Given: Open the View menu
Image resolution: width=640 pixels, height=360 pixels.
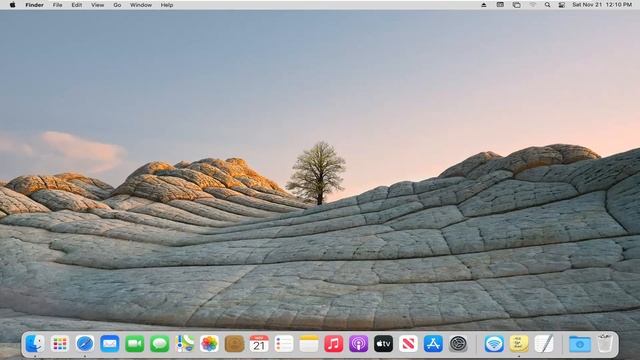Looking at the screenshot, I should tap(98, 5).
